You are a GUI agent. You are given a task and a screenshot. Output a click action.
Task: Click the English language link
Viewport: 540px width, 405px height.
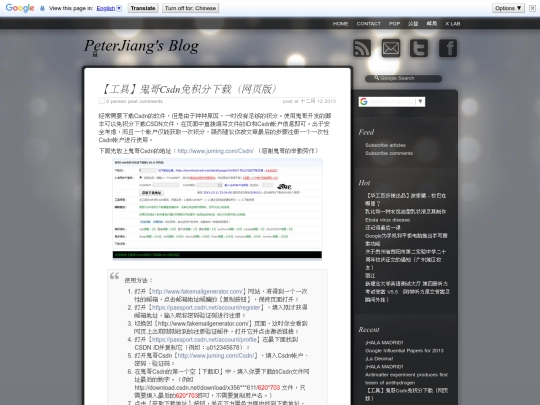point(106,8)
